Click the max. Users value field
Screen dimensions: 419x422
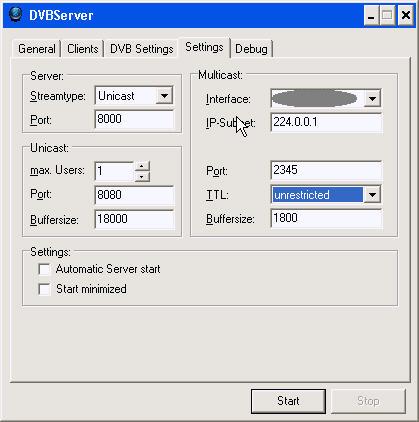(114, 171)
